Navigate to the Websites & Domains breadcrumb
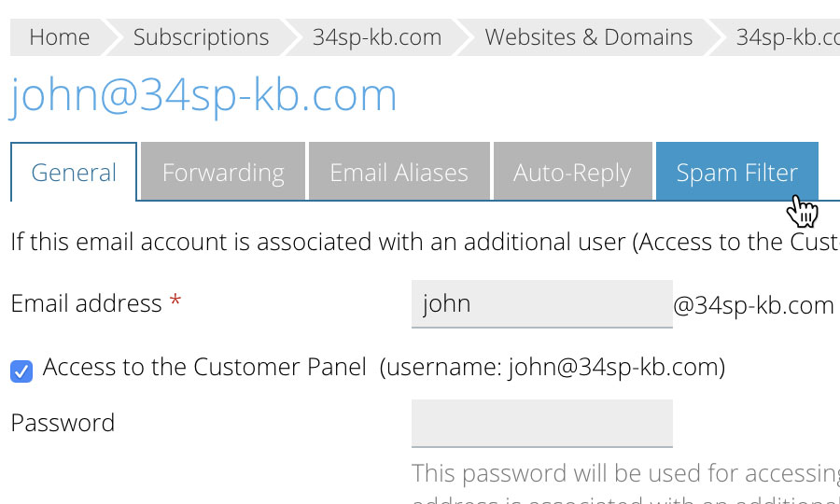Screen dimensions: 840x504 [588, 37]
